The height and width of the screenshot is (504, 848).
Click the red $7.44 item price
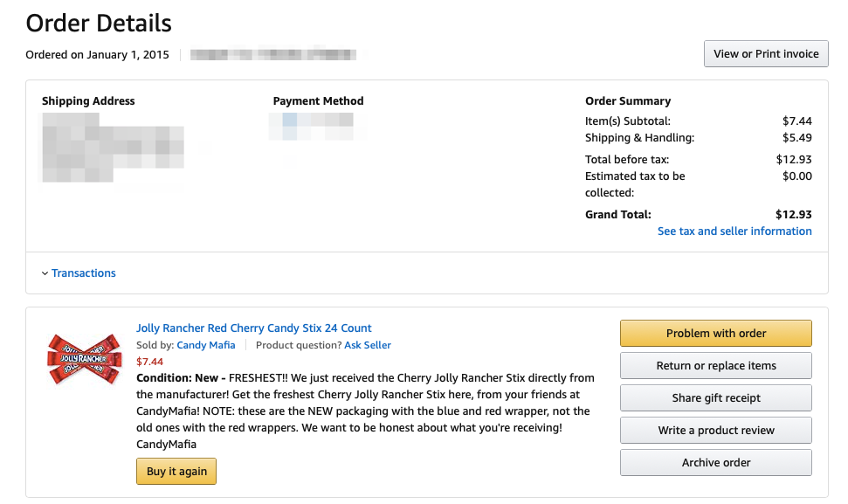(x=150, y=362)
